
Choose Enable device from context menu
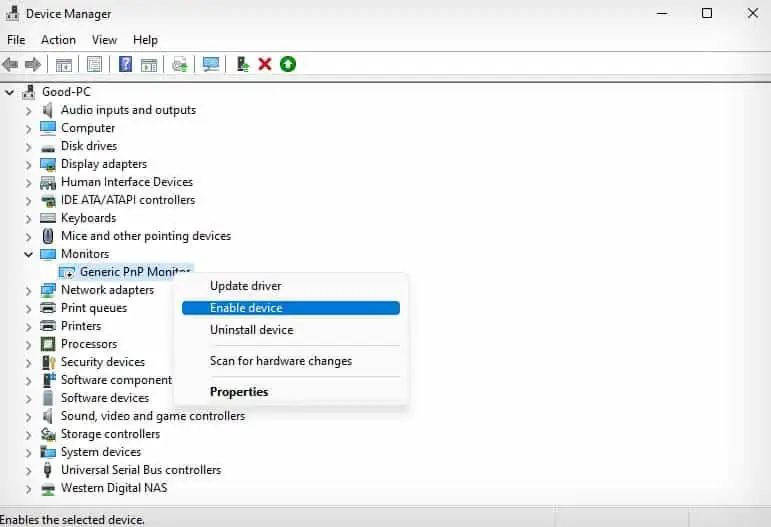tap(291, 308)
